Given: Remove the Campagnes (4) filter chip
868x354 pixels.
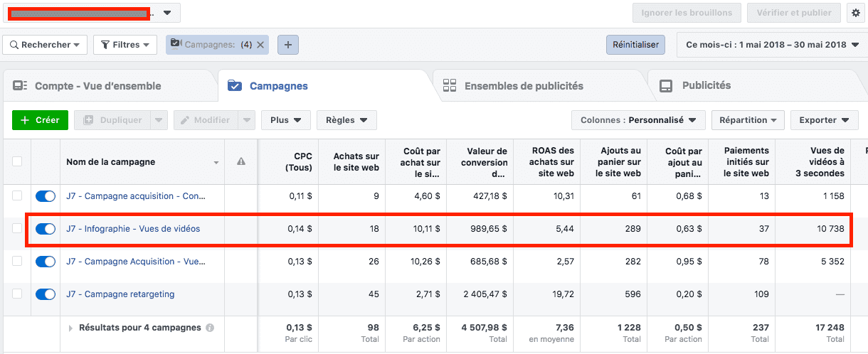Looking at the screenshot, I should (260, 45).
